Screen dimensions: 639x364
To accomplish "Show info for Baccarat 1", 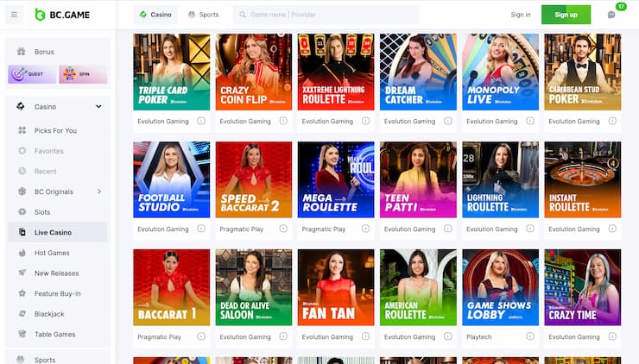I will click(x=201, y=336).
